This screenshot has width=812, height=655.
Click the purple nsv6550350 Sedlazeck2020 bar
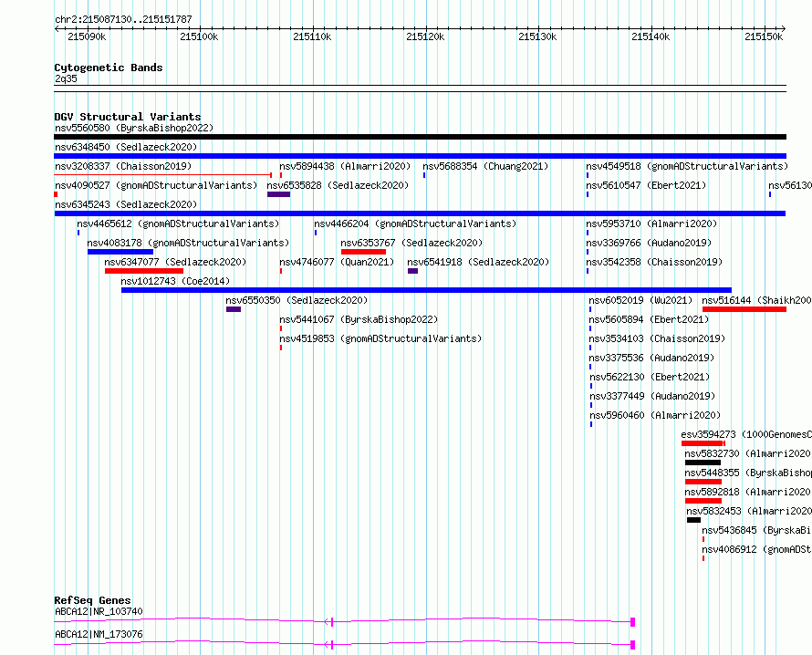pyautogui.click(x=234, y=309)
